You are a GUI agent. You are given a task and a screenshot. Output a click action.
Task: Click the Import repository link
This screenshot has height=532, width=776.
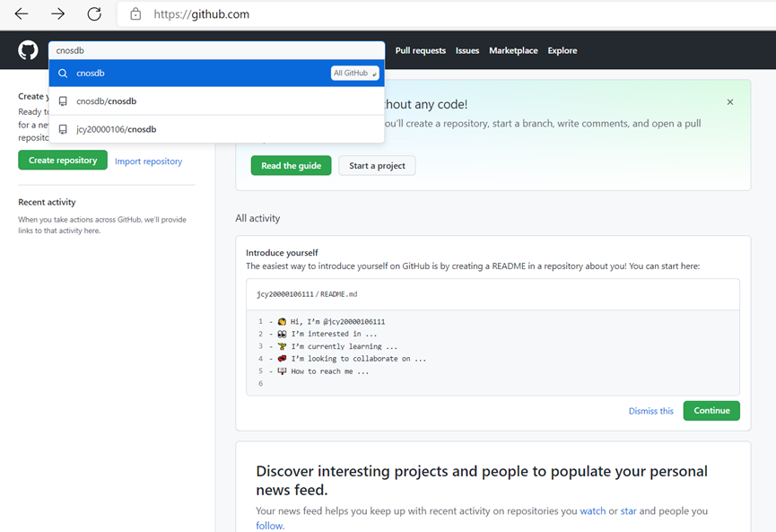[x=148, y=161]
